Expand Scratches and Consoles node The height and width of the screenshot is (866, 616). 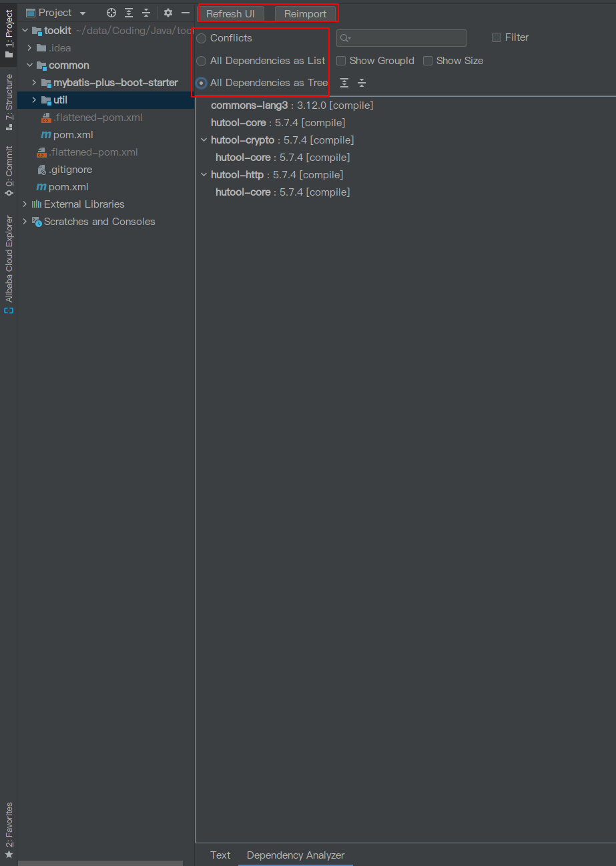click(x=25, y=222)
